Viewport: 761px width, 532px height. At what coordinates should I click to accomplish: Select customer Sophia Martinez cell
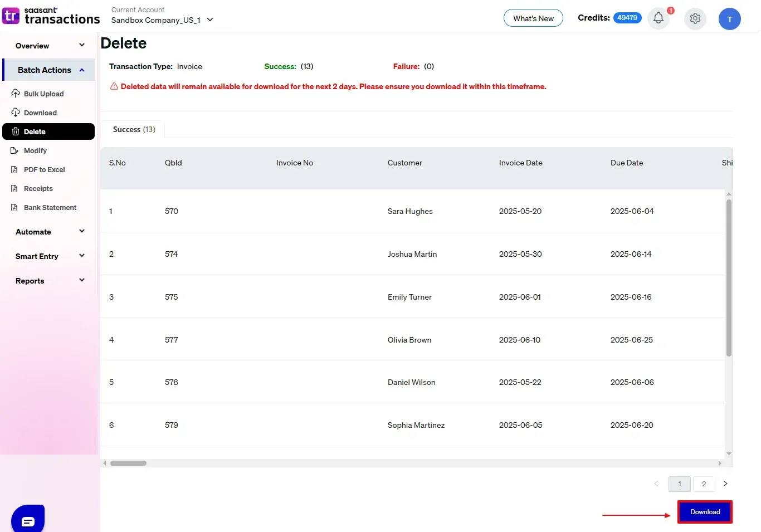point(416,425)
